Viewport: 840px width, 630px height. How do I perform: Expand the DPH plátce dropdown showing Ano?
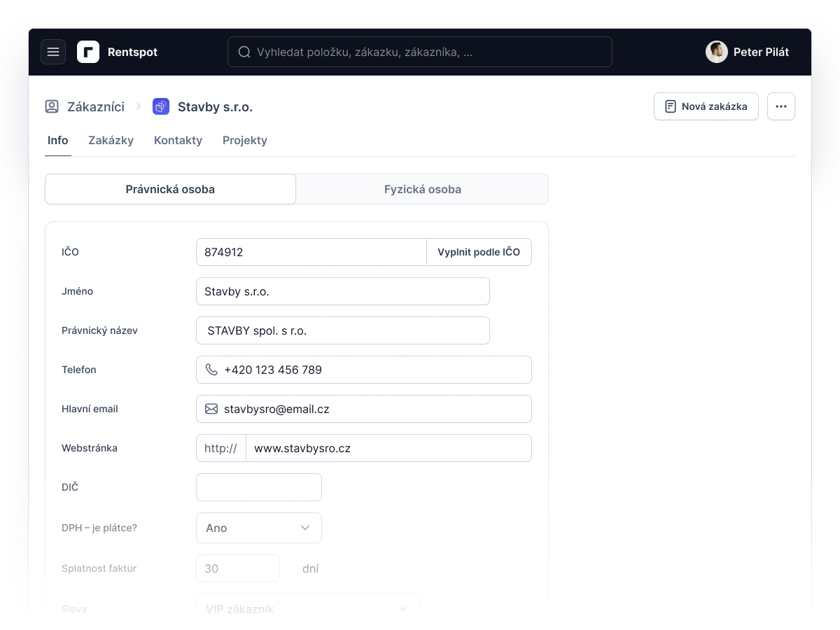259,528
